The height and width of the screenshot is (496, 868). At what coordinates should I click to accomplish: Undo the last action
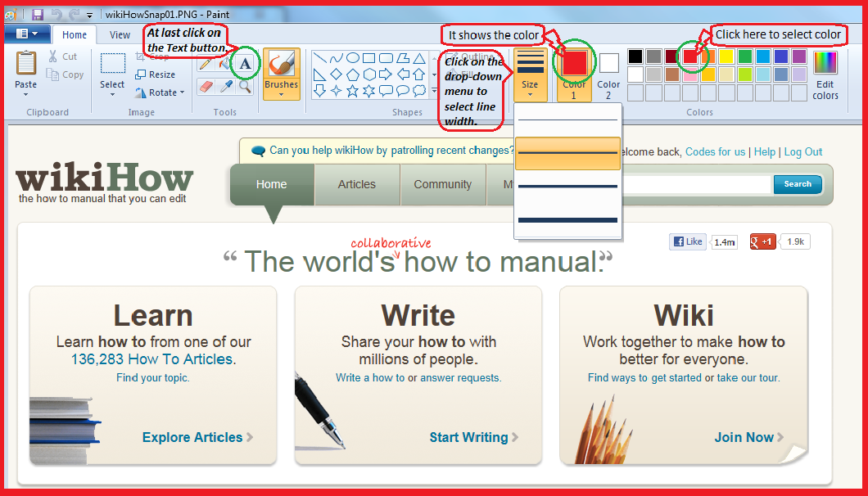pos(57,15)
